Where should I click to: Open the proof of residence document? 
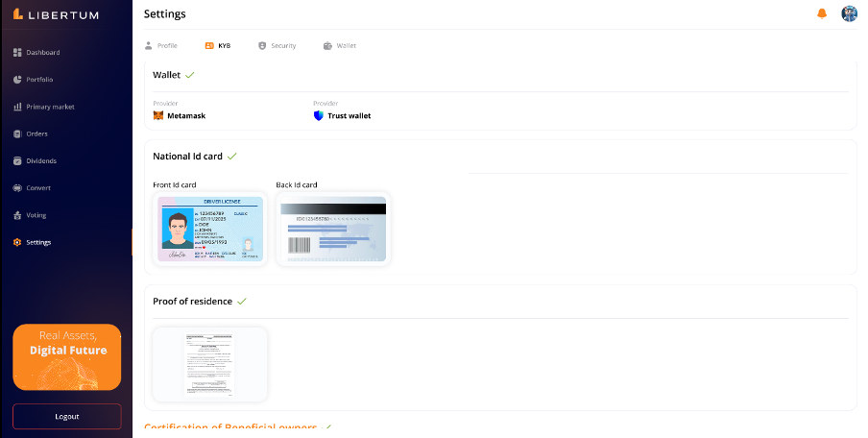pos(210,364)
